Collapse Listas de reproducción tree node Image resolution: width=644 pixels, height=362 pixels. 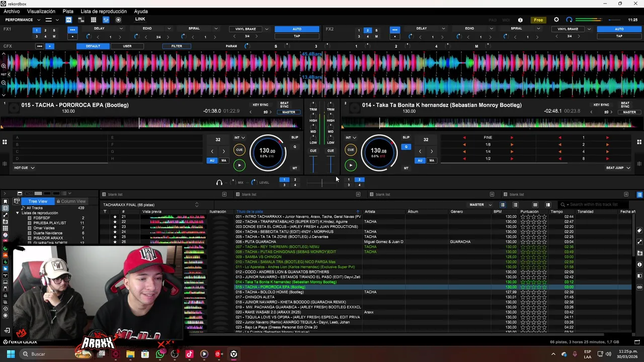click(x=18, y=213)
